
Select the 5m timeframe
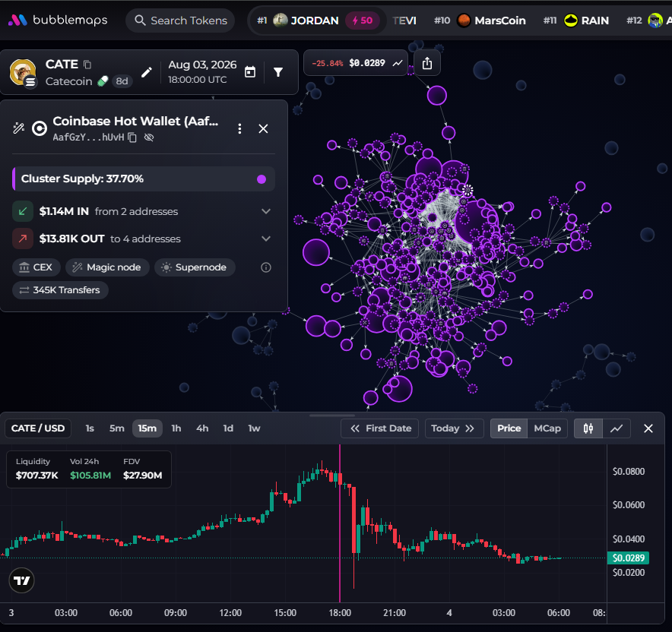[x=116, y=428]
